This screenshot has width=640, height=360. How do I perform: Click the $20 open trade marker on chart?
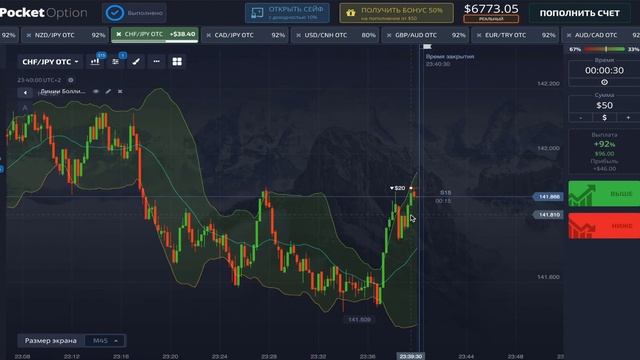398,188
